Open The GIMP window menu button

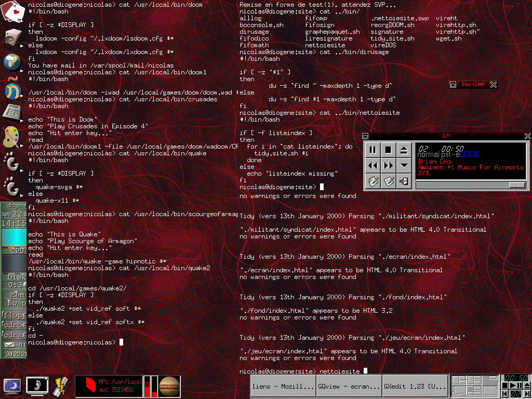coord(453,85)
